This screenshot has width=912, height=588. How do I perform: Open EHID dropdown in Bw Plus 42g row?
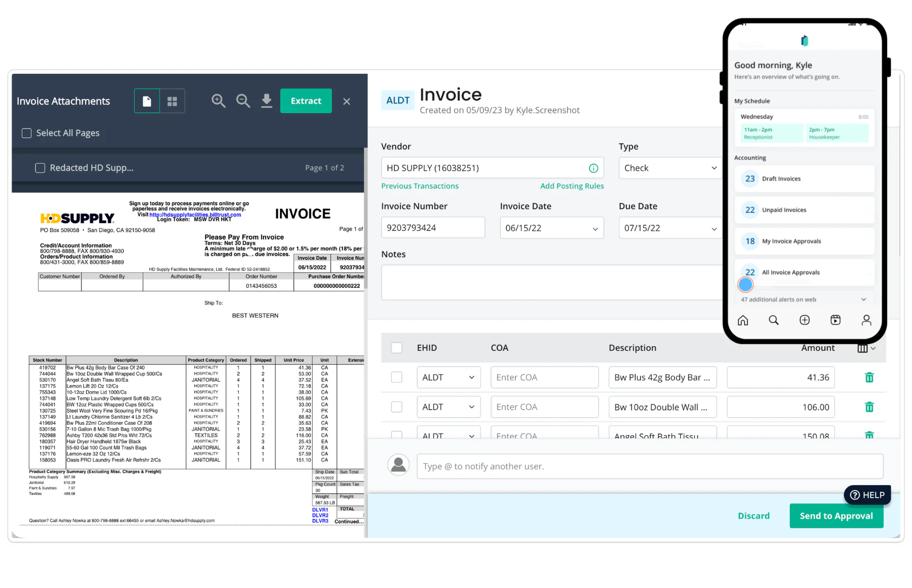[x=448, y=377]
